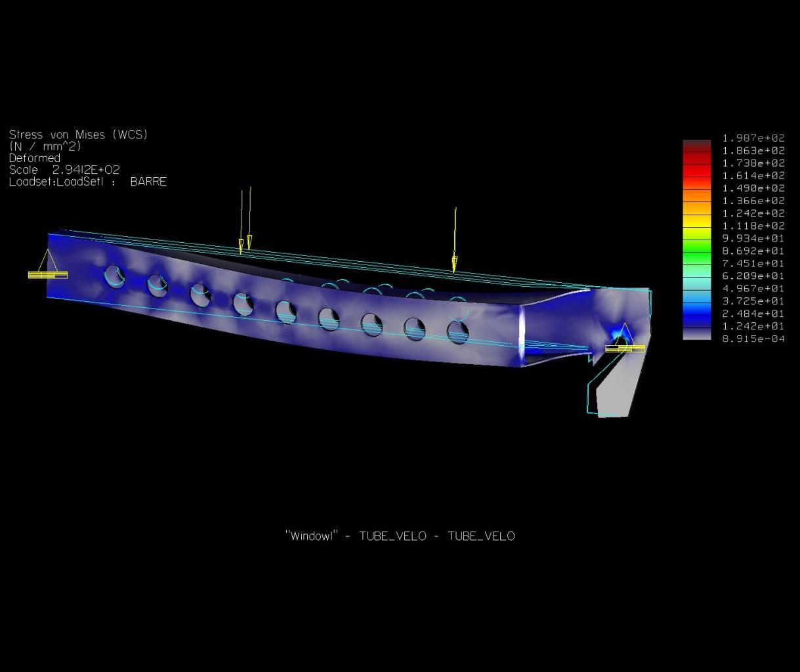The image size is (800, 672).
Task: Click the yellow legend band above 9.934e+01
Action: pyautogui.click(x=697, y=233)
